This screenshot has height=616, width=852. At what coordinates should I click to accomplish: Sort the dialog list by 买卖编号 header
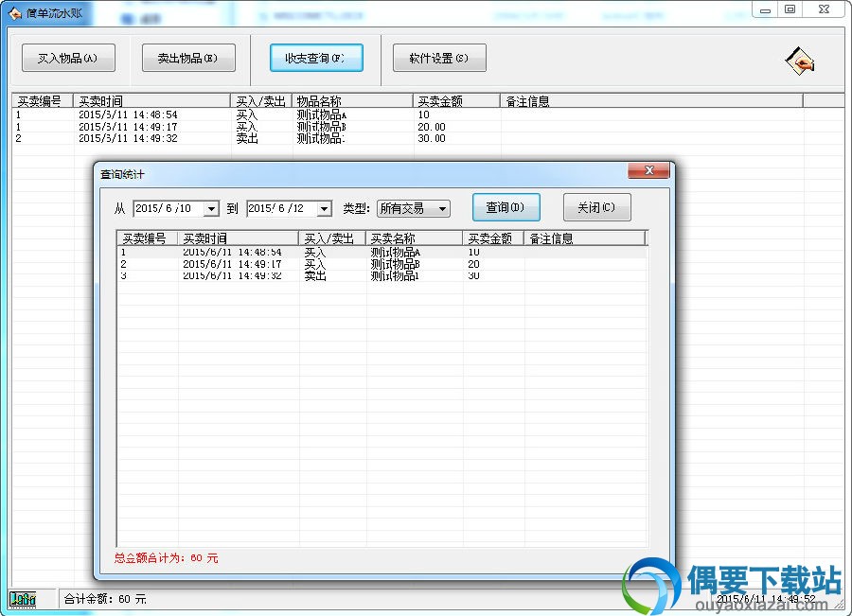tap(148, 238)
